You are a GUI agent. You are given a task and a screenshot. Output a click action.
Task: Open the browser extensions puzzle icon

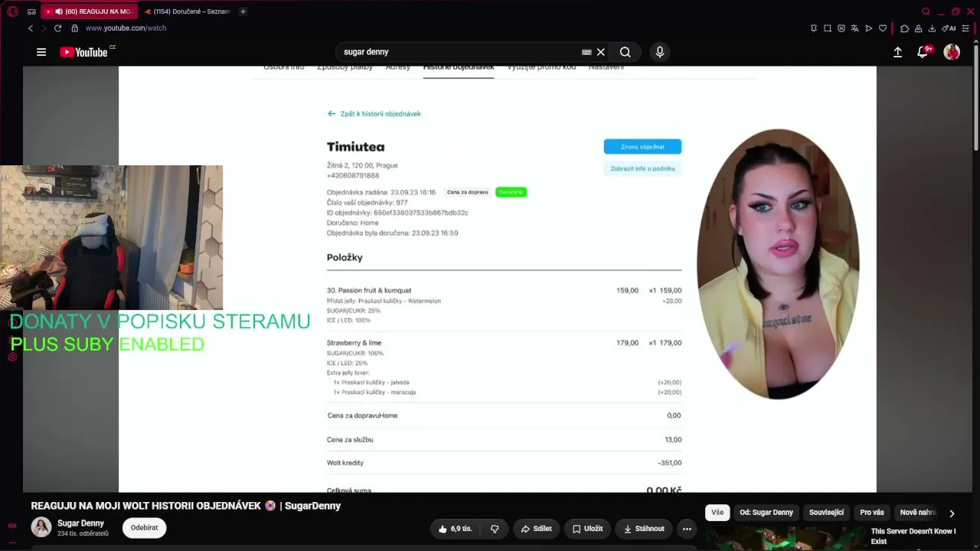click(x=904, y=28)
